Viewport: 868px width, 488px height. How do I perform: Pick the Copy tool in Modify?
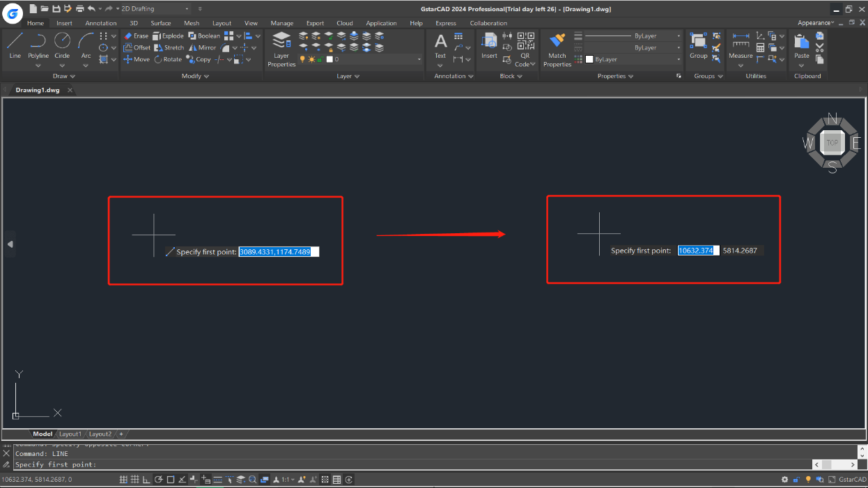(199, 60)
